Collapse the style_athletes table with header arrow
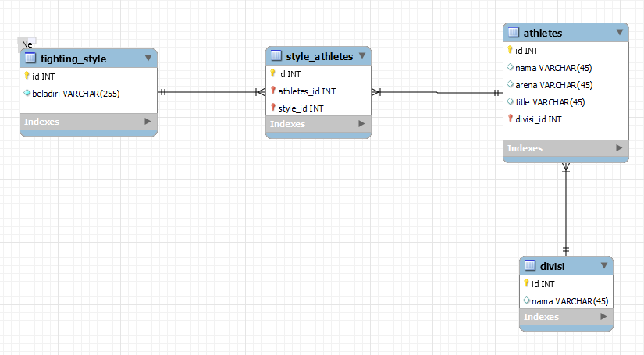644x355 pixels. 362,56
